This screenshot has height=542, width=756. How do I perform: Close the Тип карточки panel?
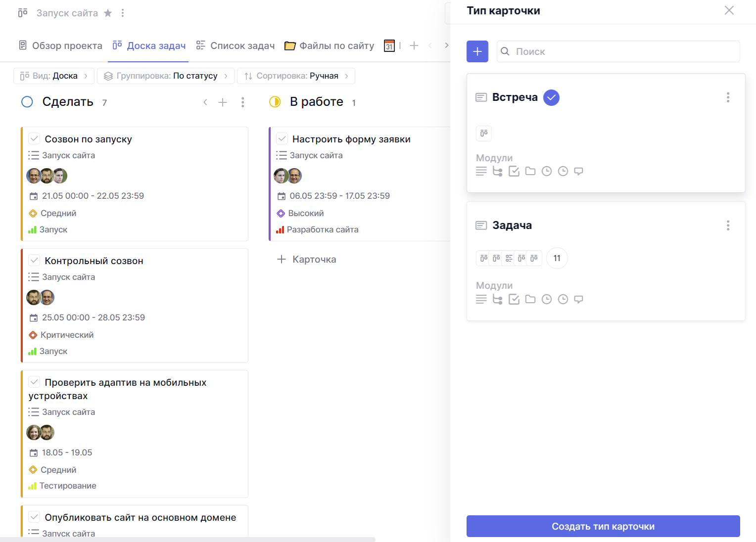[x=729, y=10]
